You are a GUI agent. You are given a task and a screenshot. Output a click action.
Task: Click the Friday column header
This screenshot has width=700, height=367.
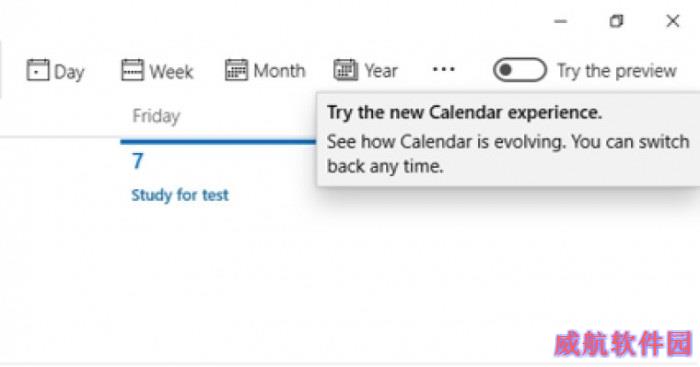pyautogui.click(x=156, y=116)
